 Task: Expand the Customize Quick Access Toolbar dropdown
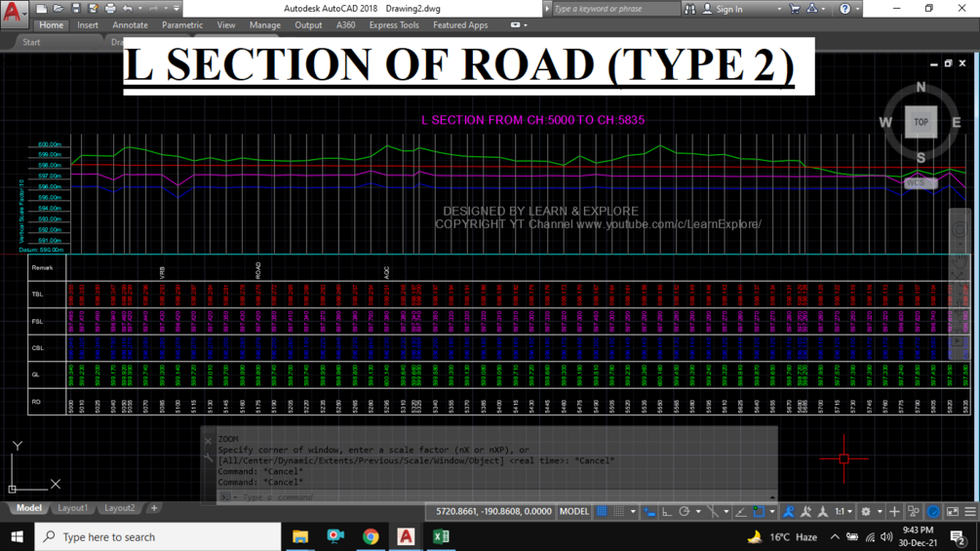tap(176, 9)
